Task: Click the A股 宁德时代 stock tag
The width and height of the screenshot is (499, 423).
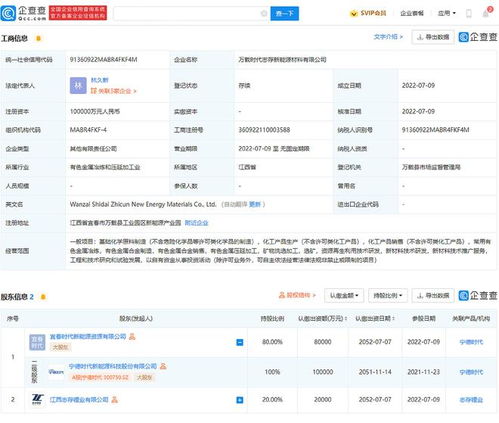Action: point(100,377)
